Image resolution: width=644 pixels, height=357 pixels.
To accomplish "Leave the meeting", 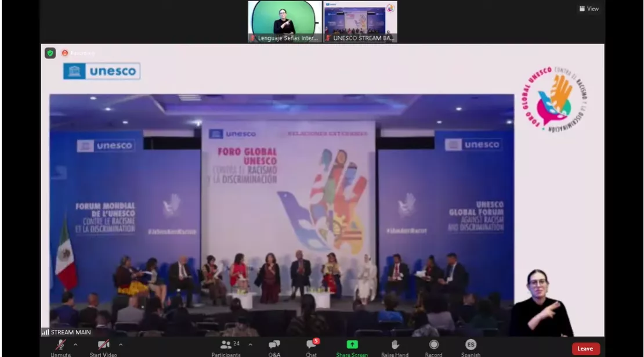I will point(585,349).
